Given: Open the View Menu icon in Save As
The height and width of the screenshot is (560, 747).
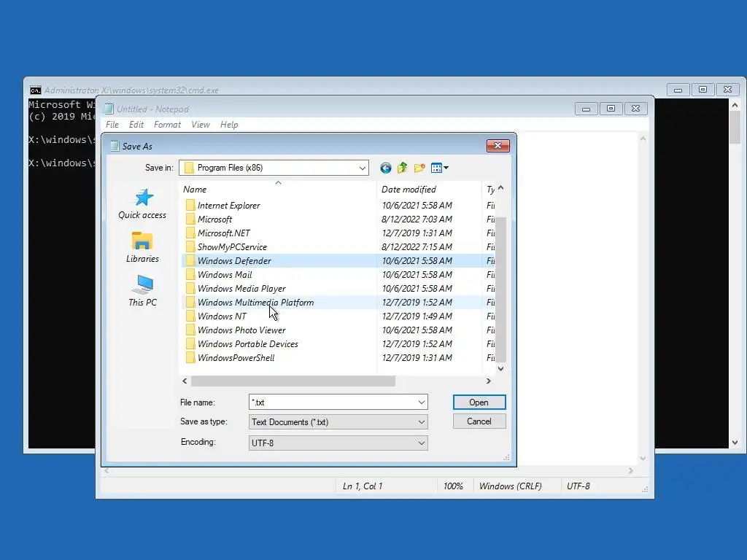Looking at the screenshot, I should (436, 168).
